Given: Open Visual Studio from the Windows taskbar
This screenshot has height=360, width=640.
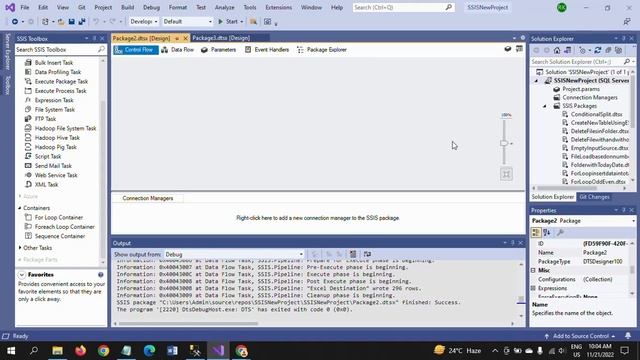Looking at the screenshot, I should tap(218, 351).
